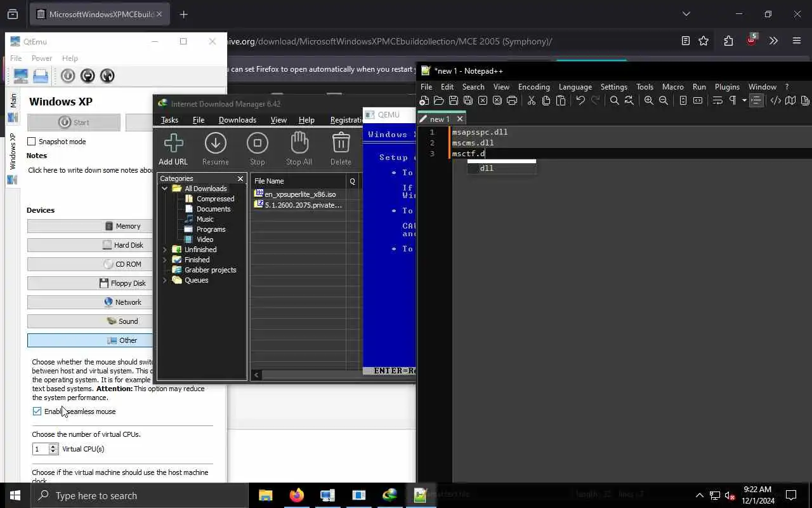Viewport: 812px width, 508px height.
Task: Click the Undo arrow in Notepad++ toolbar
Action: coord(580,100)
